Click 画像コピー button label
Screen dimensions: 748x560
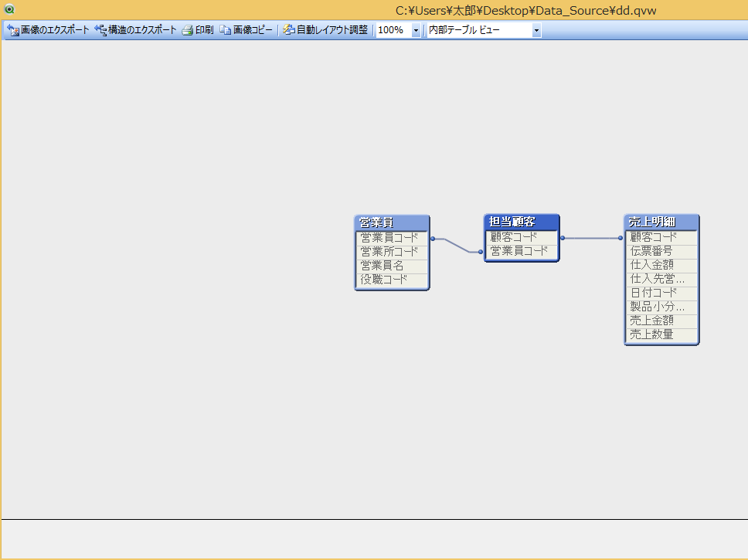click(253, 30)
